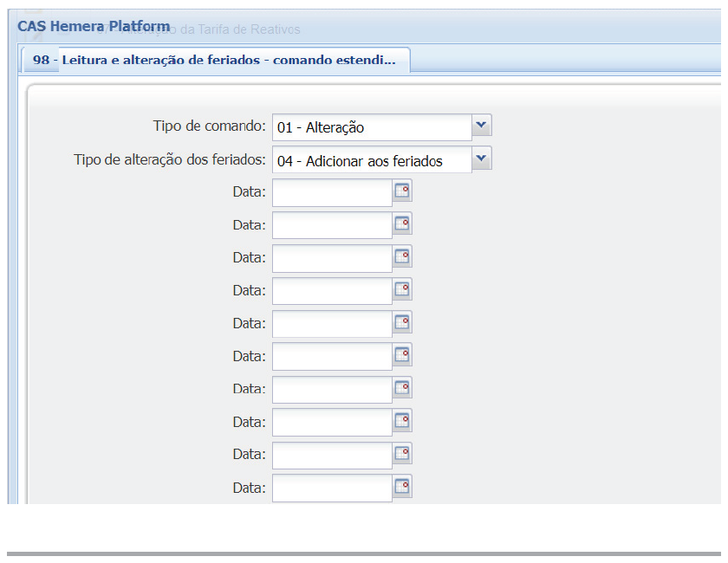Open calendar picker for the sixth Data field
This screenshot has width=728, height=563.
tap(402, 356)
